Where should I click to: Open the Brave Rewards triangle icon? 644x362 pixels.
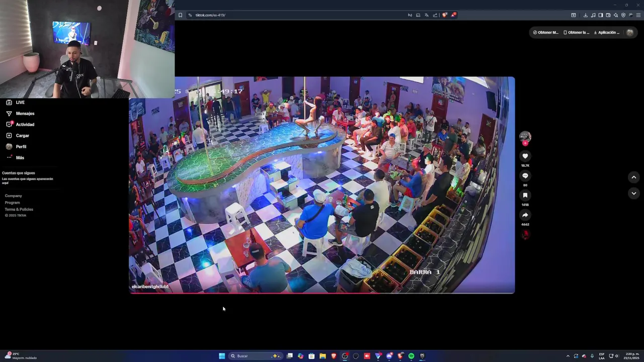454,15
